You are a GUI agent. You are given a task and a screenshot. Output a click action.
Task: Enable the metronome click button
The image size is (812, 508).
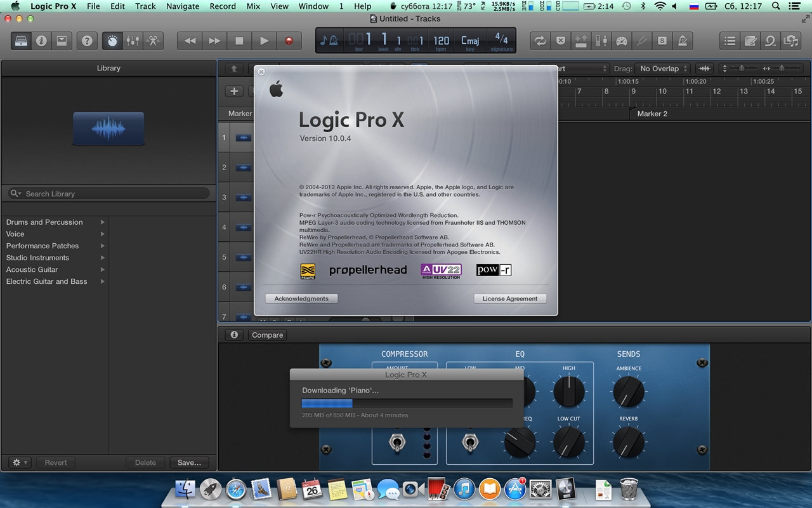pos(683,41)
